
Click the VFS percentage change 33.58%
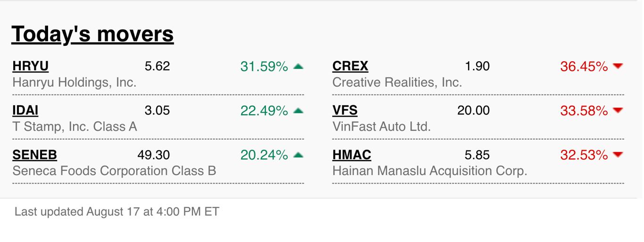[584, 111]
